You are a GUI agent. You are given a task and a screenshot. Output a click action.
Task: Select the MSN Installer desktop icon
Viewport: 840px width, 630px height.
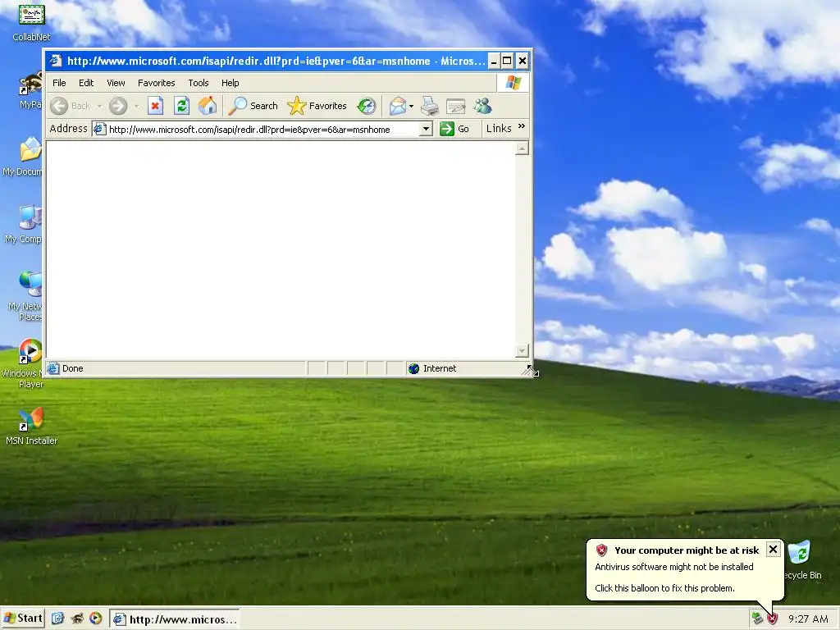click(x=32, y=427)
